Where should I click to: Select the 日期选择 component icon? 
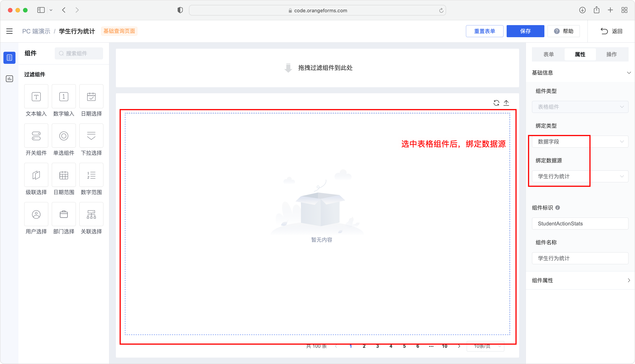(x=91, y=96)
